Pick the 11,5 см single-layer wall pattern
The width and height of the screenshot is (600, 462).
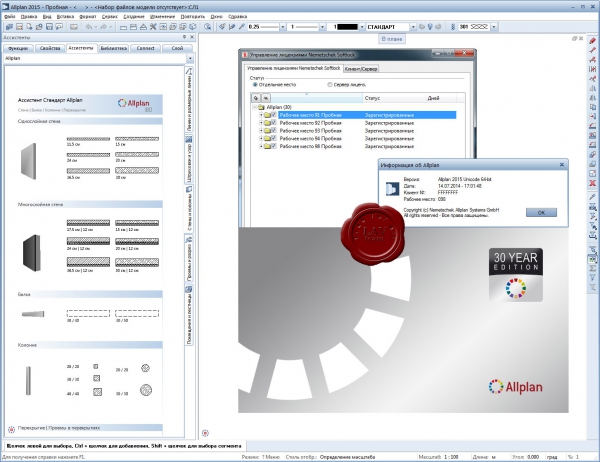click(x=88, y=141)
